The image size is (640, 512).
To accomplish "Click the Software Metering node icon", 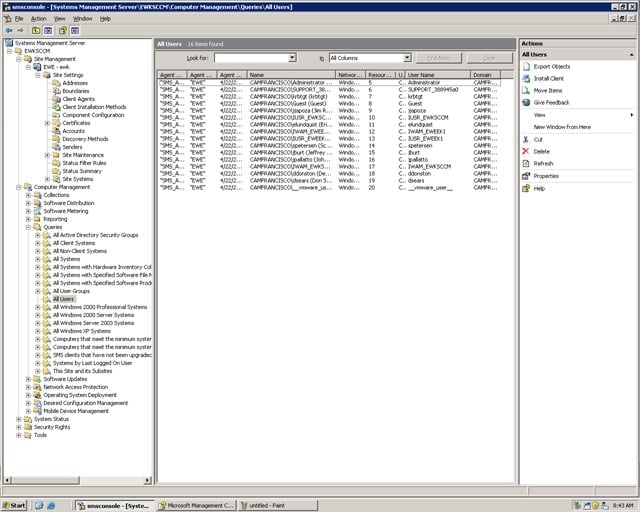I will [38, 211].
